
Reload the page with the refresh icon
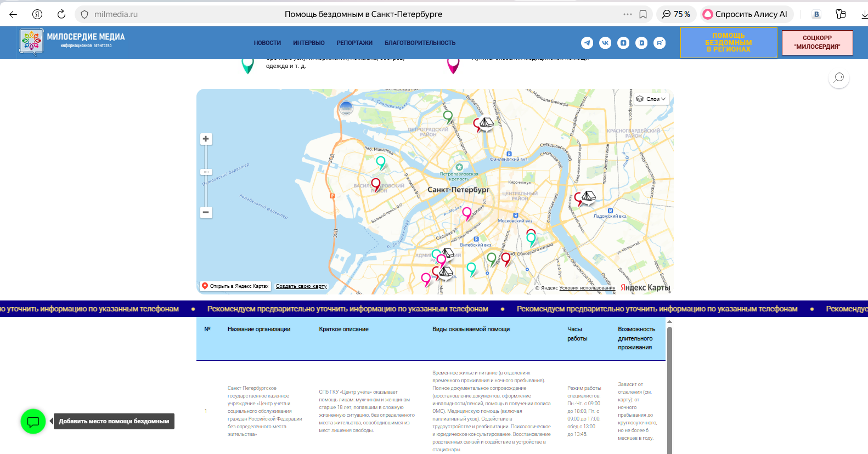[61, 14]
